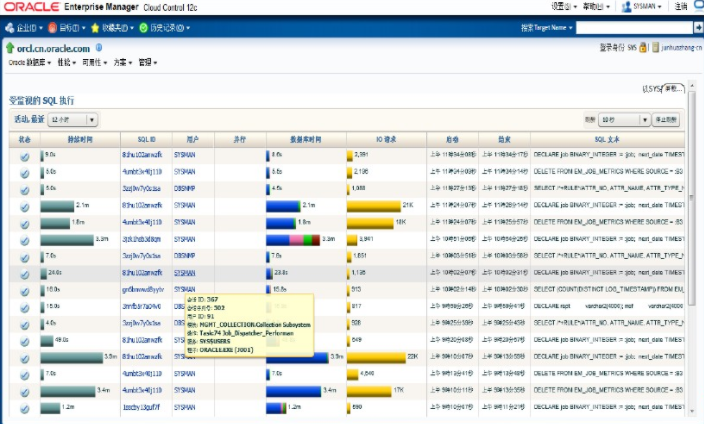
Task: Click the green up-arrow status icon by orcl.cn.oracle.com
Action: click(x=10, y=48)
